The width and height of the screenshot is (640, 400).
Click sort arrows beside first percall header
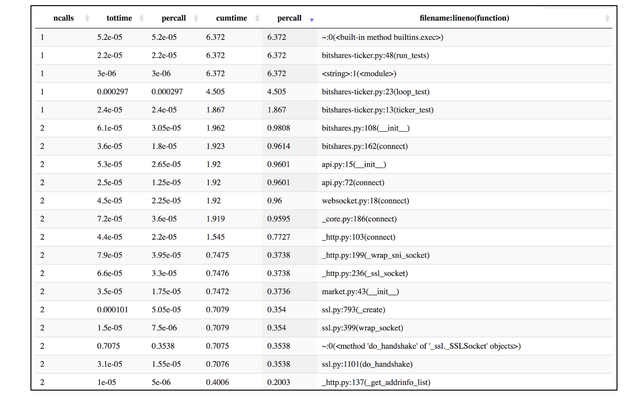click(196, 18)
